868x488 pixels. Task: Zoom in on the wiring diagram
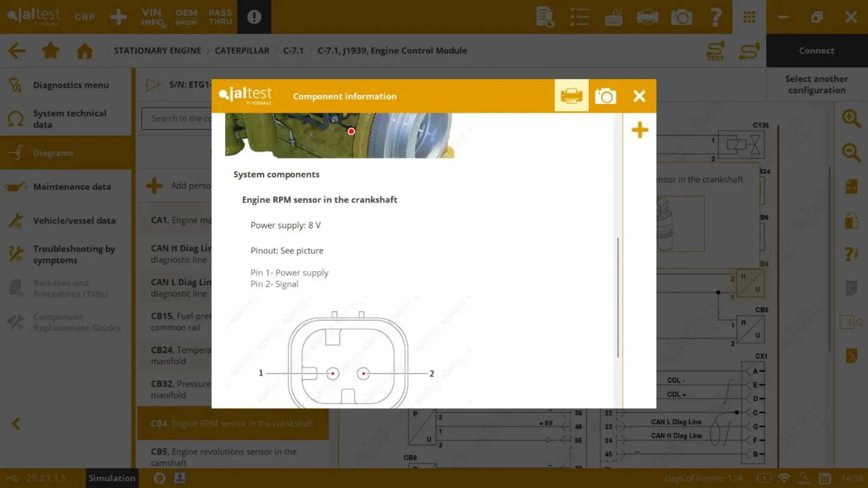click(851, 119)
